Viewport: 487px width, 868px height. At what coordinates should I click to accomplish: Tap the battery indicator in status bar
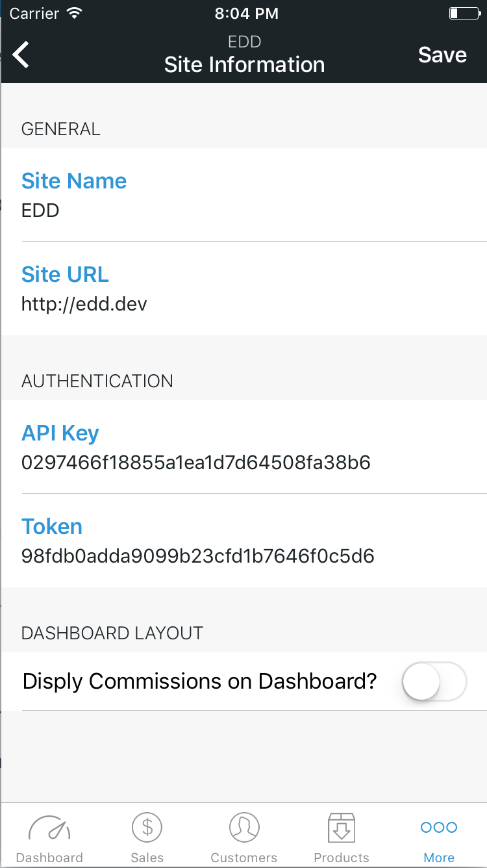[x=463, y=13]
